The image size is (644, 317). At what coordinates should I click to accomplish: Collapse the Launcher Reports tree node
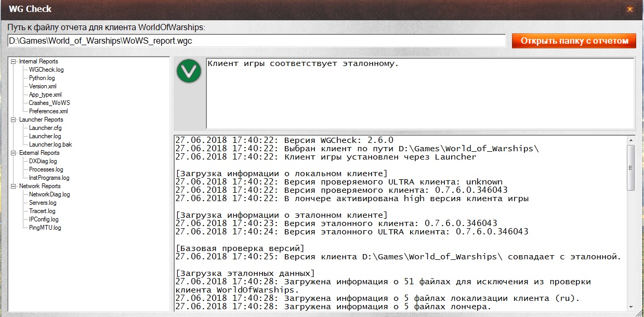click(14, 120)
